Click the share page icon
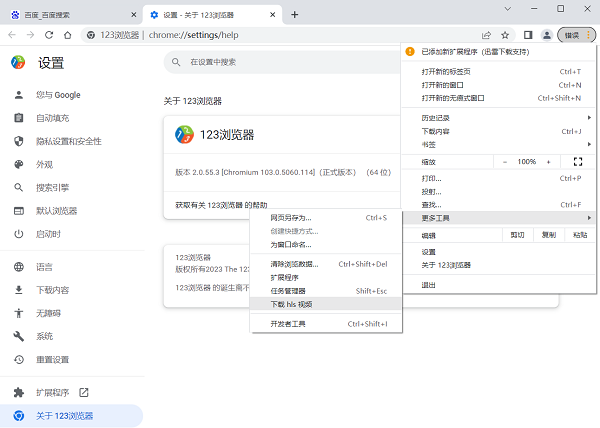The height and width of the screenshot is (428, 600). pyautogui.click(x=486, y=35)
